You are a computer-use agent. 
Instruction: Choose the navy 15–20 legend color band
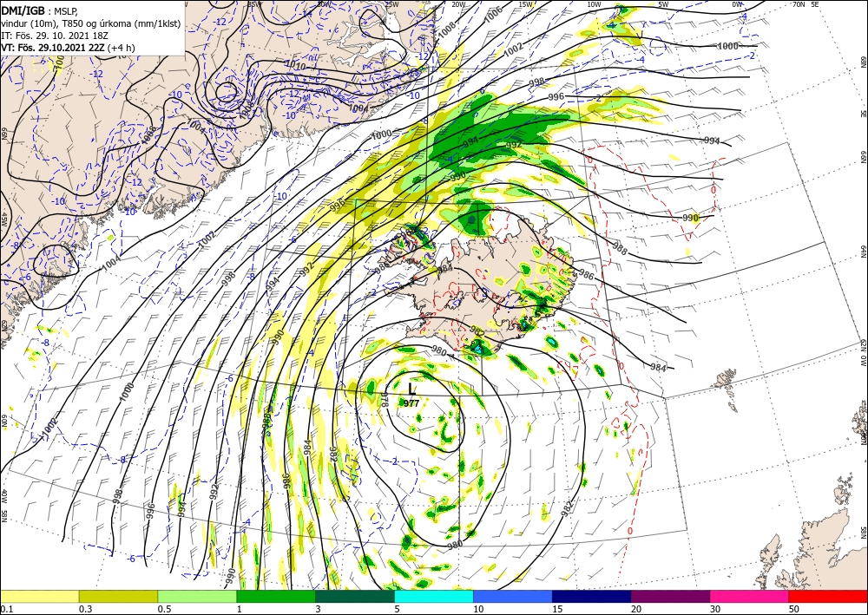592,596
